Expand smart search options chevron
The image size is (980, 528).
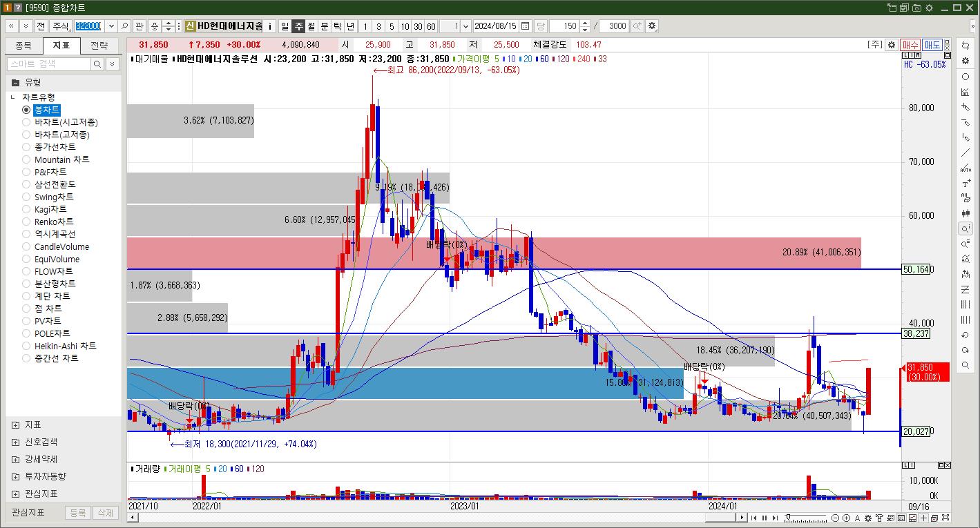coord(113,63)
